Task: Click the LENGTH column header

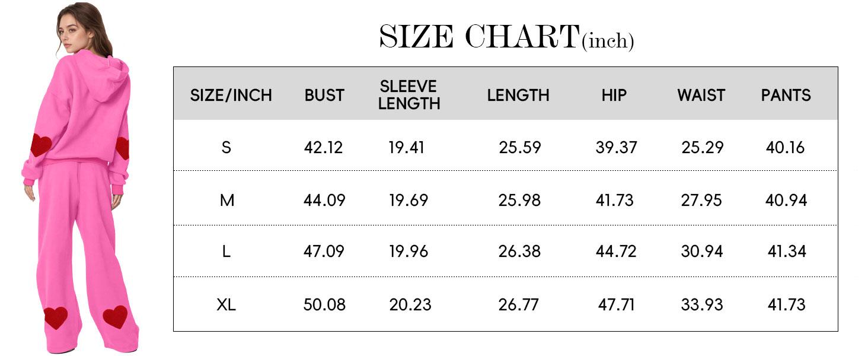Action: [x=518, y=95]
